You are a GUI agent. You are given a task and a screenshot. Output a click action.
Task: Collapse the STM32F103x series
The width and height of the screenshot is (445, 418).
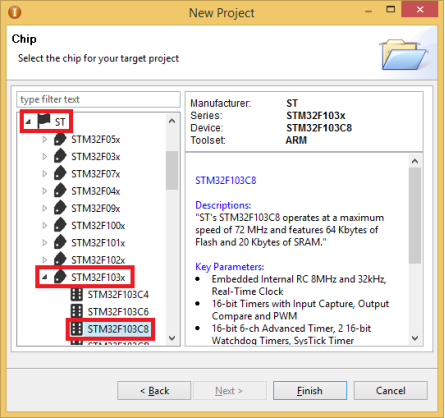pyautogui.click(x=45, y=277)
